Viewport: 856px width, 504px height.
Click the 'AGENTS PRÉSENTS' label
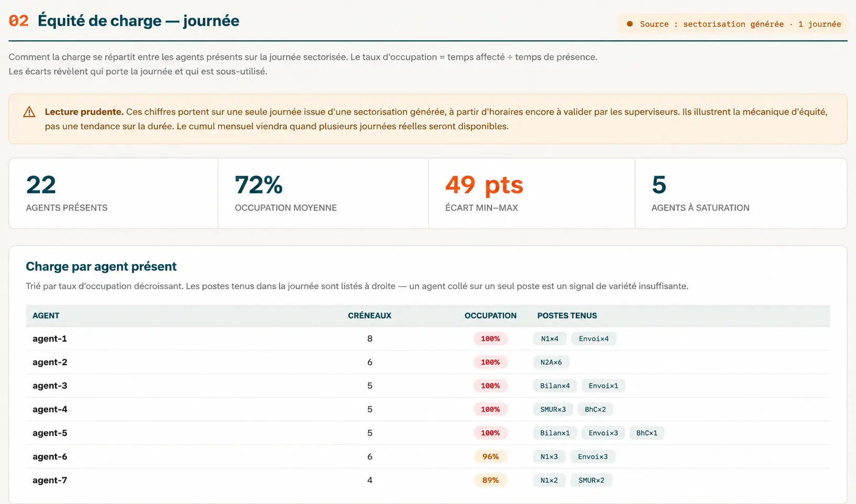pos(67,208)
